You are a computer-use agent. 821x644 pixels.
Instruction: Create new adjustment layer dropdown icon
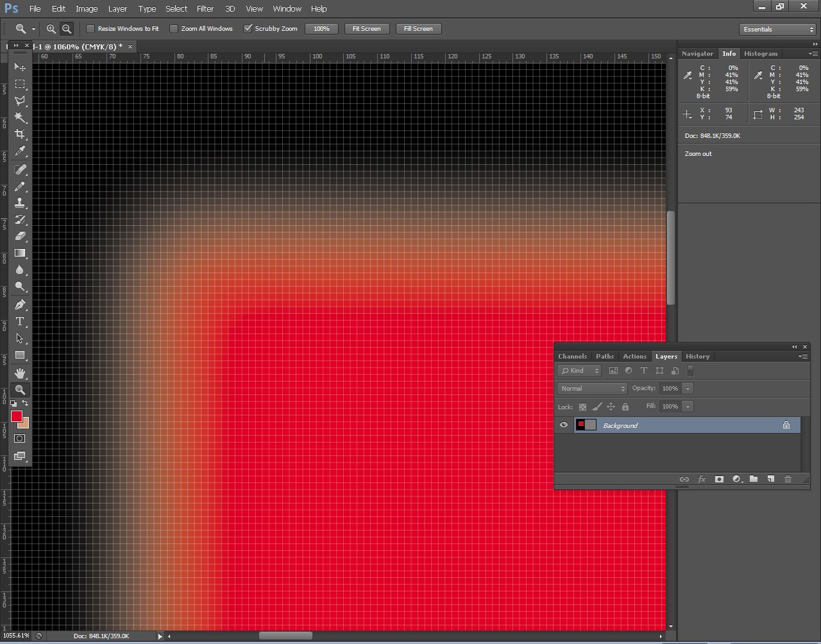click(736, 479)
